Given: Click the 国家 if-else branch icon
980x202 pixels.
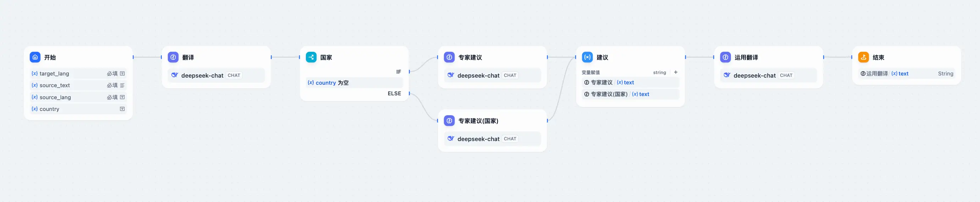Looking at the screenshot, I should click(x=311, y=57).
